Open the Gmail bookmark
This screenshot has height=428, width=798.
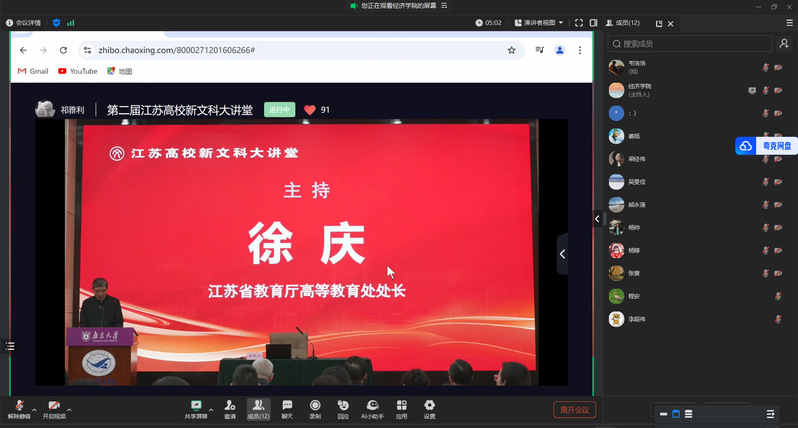(33, 71)
